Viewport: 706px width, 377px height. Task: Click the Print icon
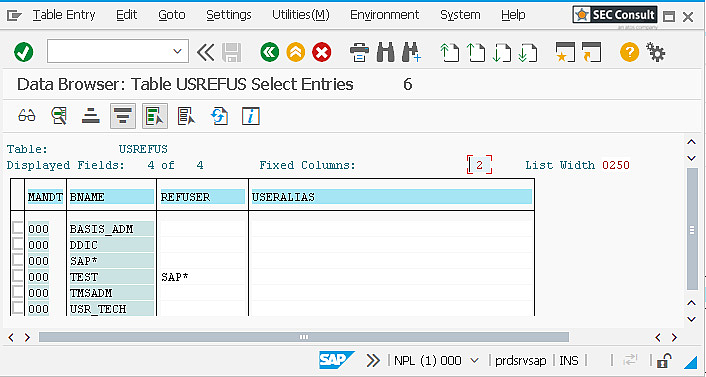pyautogui.click(x=359, y=52)
